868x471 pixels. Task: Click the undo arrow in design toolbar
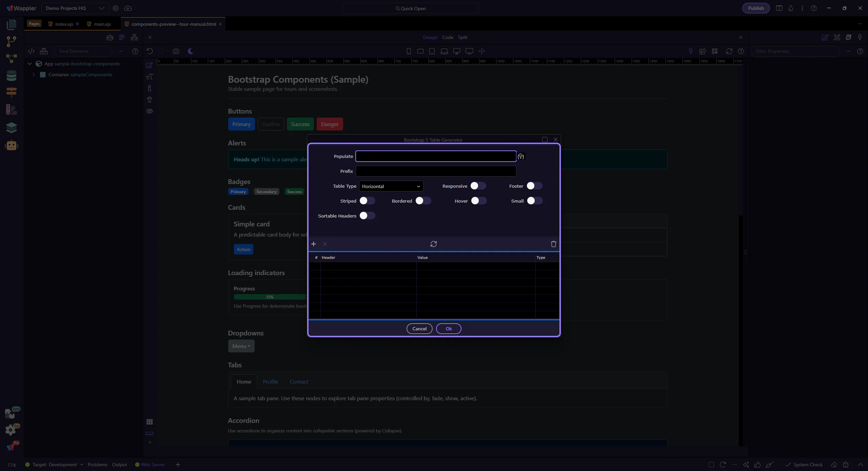point(150,51)
